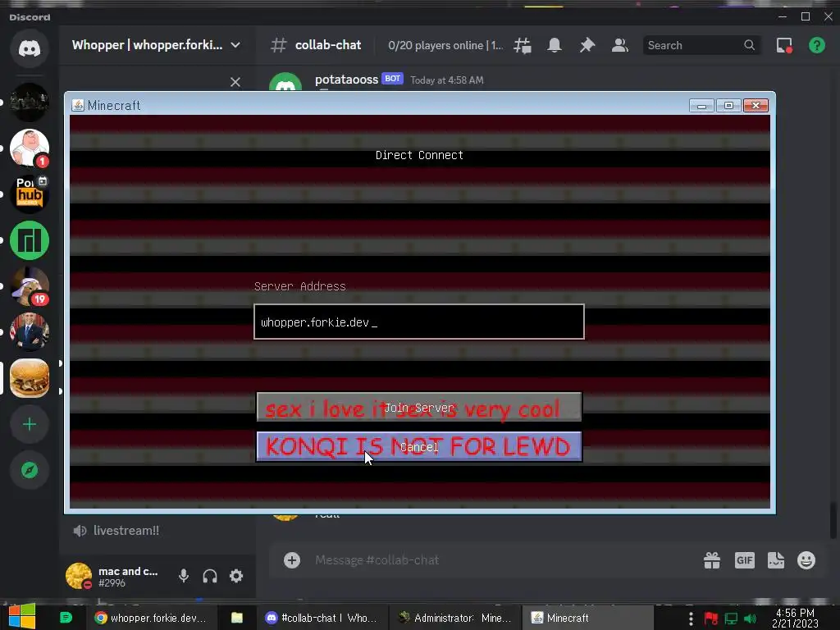
Task: Click the 'Direct Connect' title text
Action: click(419, 155)
